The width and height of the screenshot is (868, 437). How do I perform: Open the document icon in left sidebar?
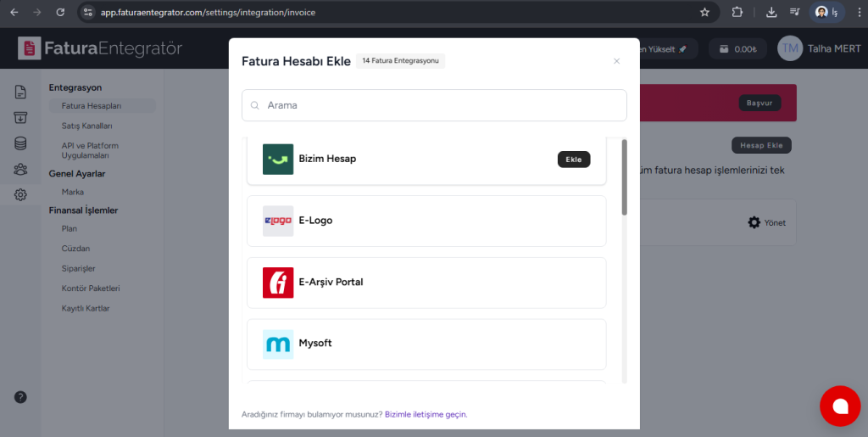[x=20, y=92]
